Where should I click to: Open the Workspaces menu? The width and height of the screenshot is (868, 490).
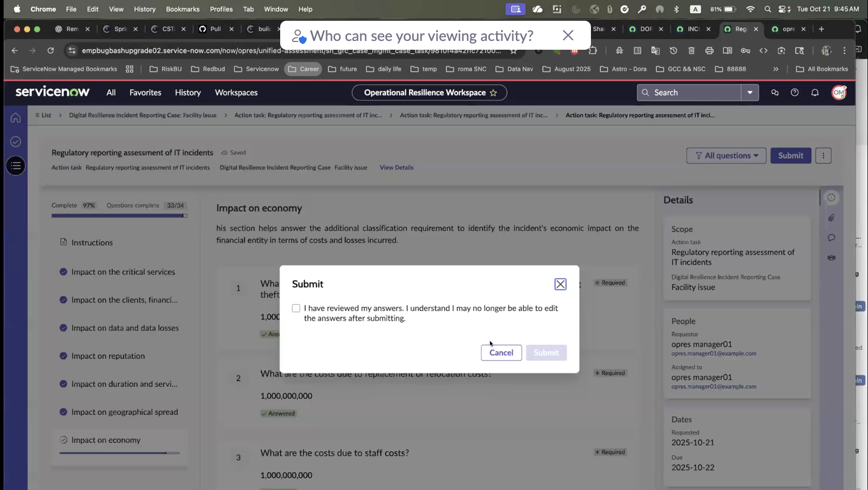(x=236, y=92)
